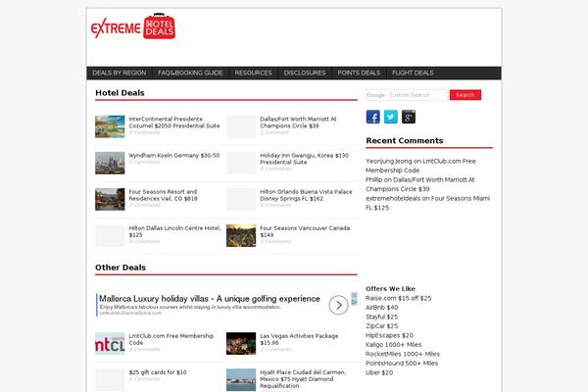The image size is (588, 392).
Task: Open Four Seasons Vail CO $818 deal
Action: pyautogui.click(x=163, y=195)
